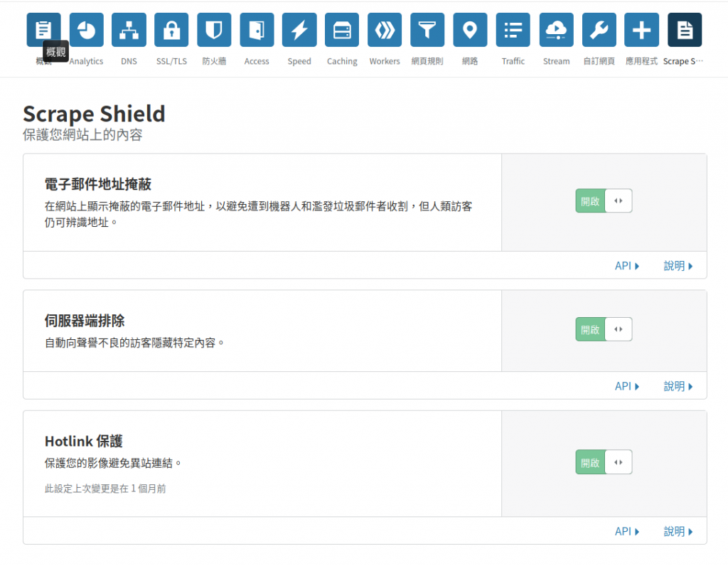The width and height of the screenshot is (728, 566).
Task: Expand API under 電子郵件地址掩蔽
Action: pyautogui.click(x=627, y=266)
